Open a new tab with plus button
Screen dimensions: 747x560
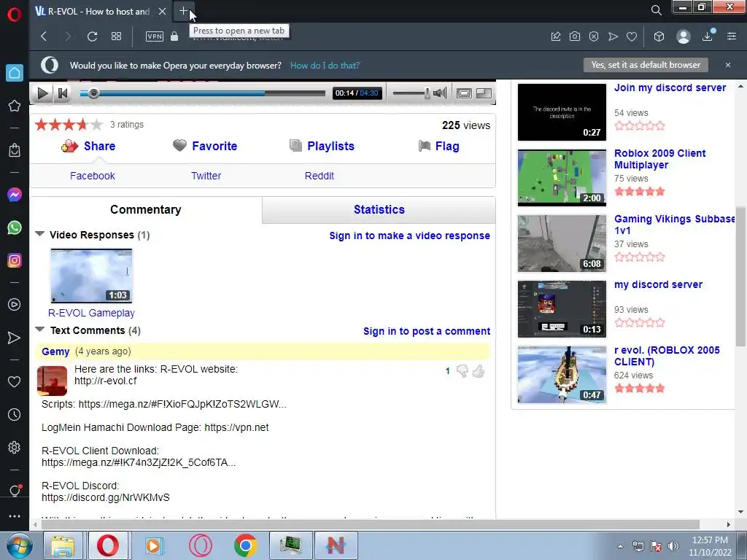tap(183, 11)
